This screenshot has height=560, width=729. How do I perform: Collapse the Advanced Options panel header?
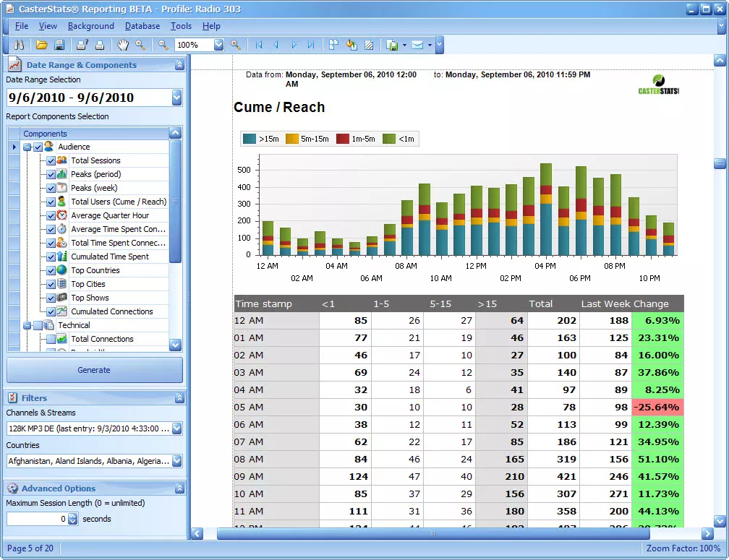(x=179, y=488)
